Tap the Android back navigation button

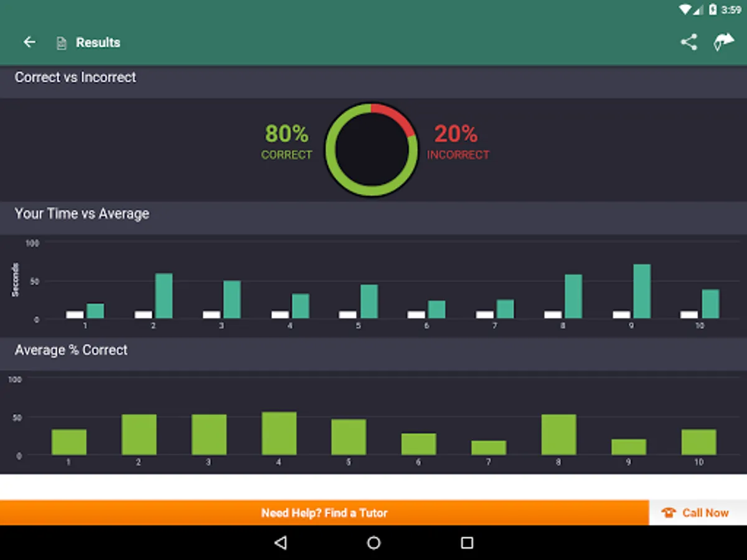(280, 543)
